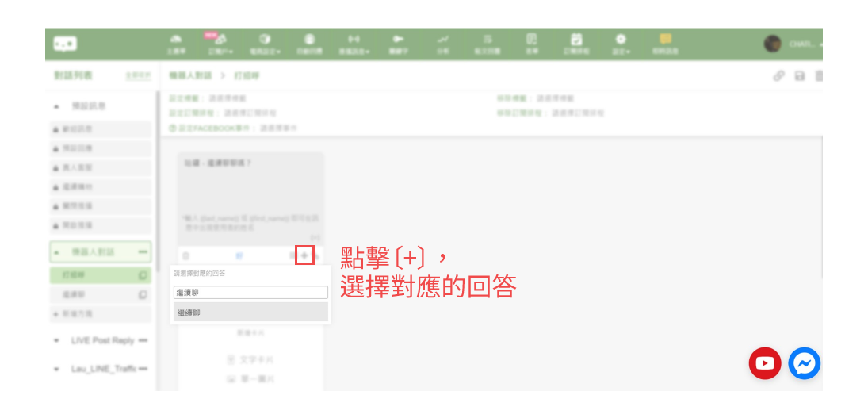Click the chatbot logo in the header
Screen dimensions: 868x418
click(x=65, y=44)
